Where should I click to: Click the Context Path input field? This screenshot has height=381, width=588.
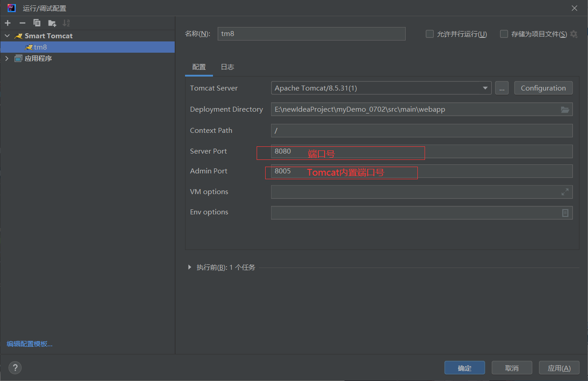click(x=422, y=131)
